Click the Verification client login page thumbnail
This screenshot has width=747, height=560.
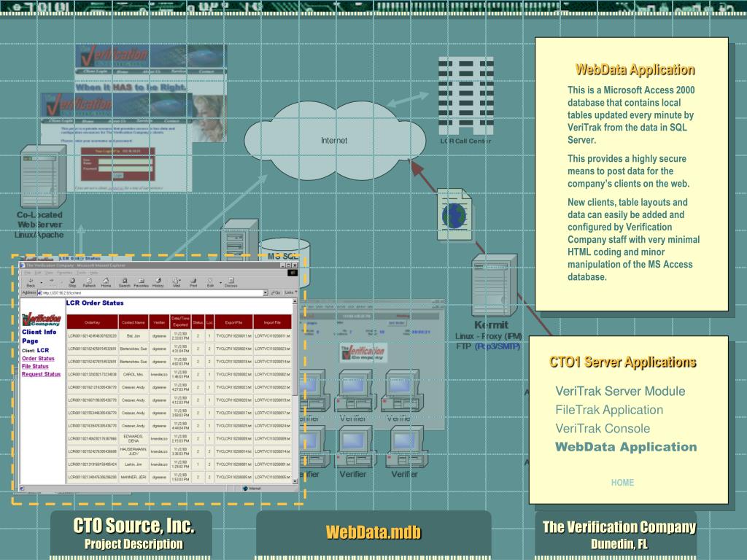[x=116, y=142]
